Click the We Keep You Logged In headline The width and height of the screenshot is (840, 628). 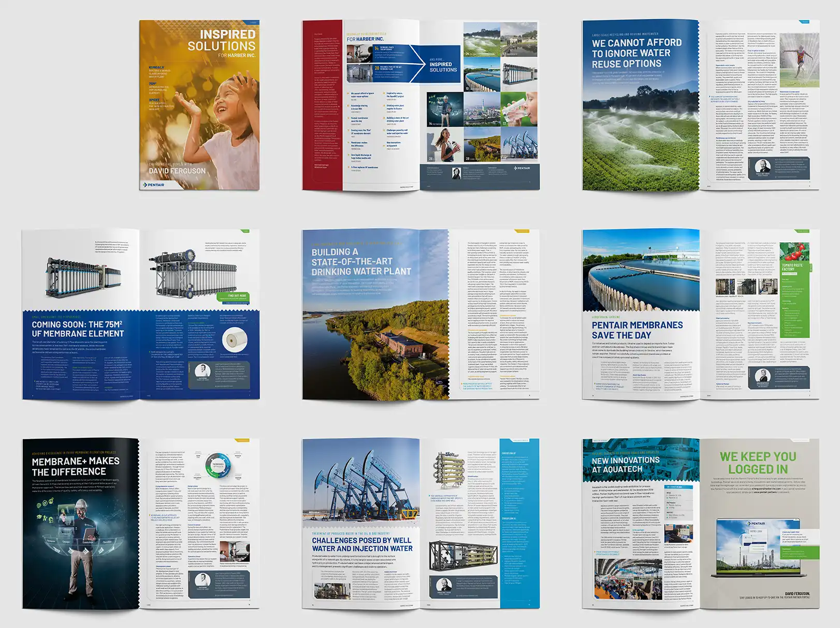(x=757, y=463)
